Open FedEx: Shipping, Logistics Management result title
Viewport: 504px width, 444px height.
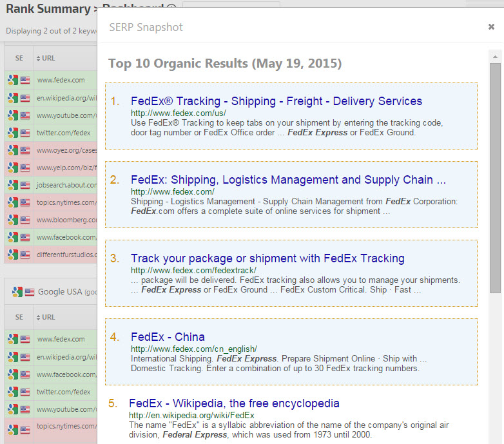[288, 180]
